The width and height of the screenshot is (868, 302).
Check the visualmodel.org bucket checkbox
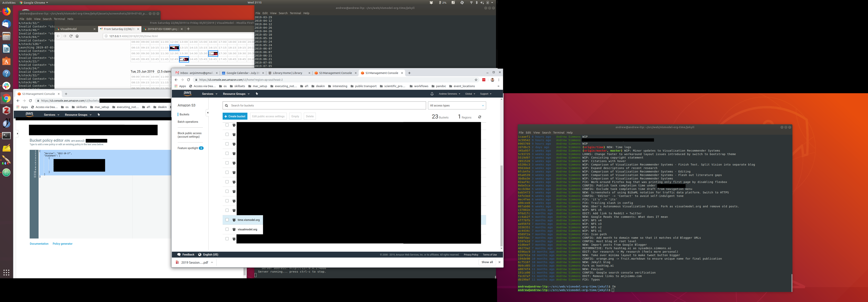tap(227, 229)
